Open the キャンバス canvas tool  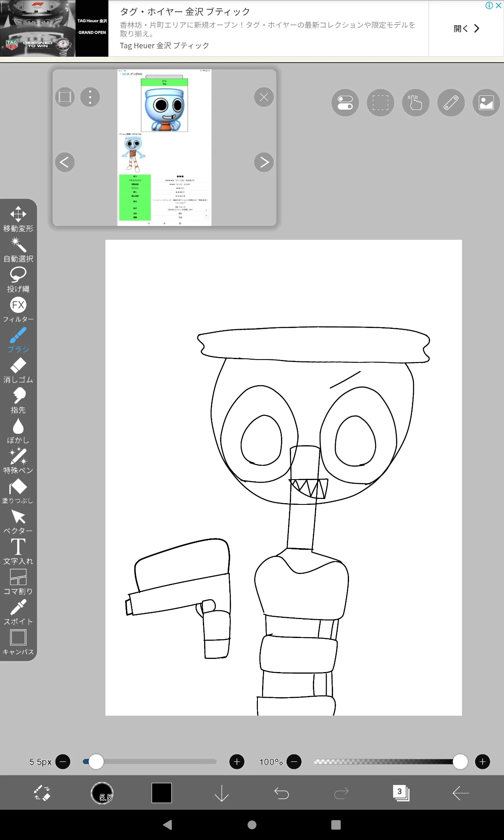pyautogui.click(x=18, y=643)
